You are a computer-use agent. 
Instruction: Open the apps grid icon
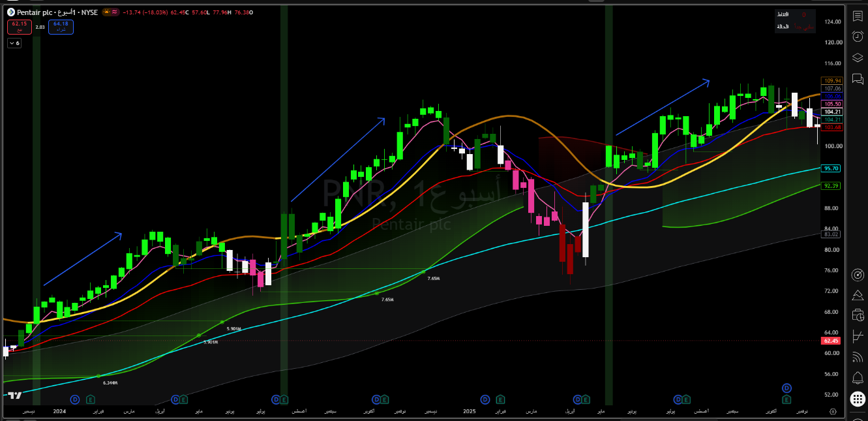857,399
